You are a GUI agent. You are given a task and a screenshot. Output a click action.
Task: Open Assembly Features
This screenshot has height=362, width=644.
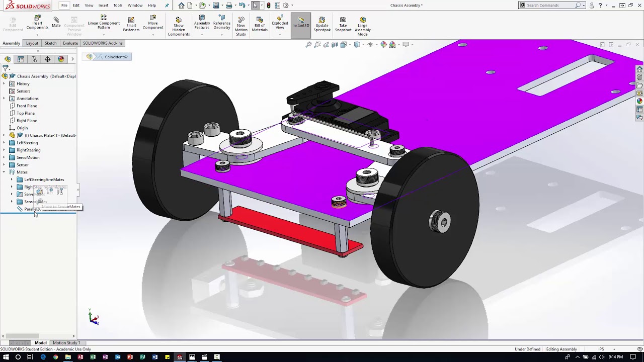pyautogui.click(x=202, y=23)
